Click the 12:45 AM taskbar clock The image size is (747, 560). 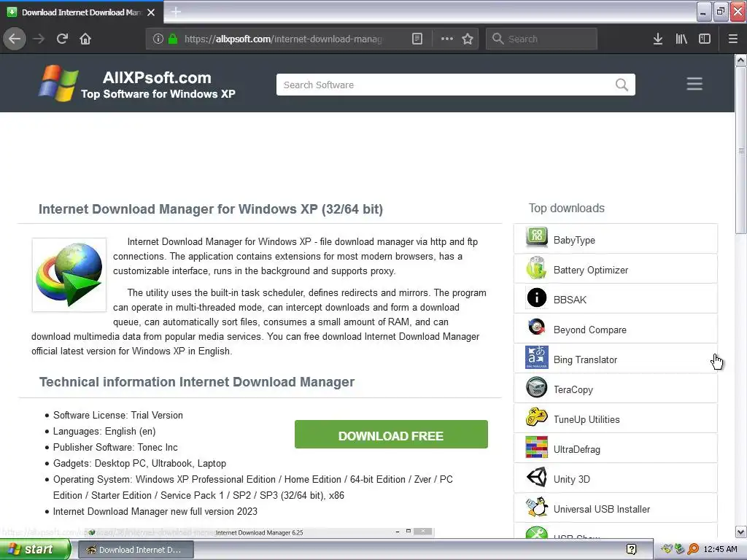click(720, 550)
